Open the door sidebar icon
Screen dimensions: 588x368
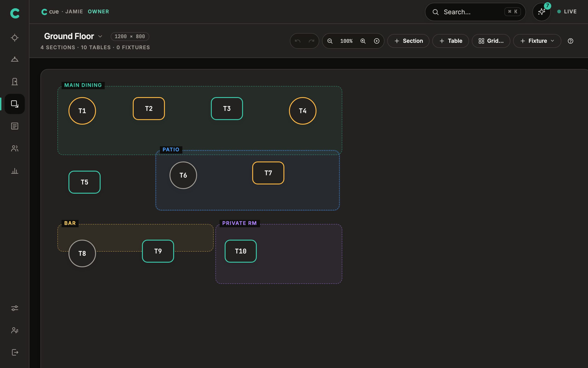[x=15, y=81]
